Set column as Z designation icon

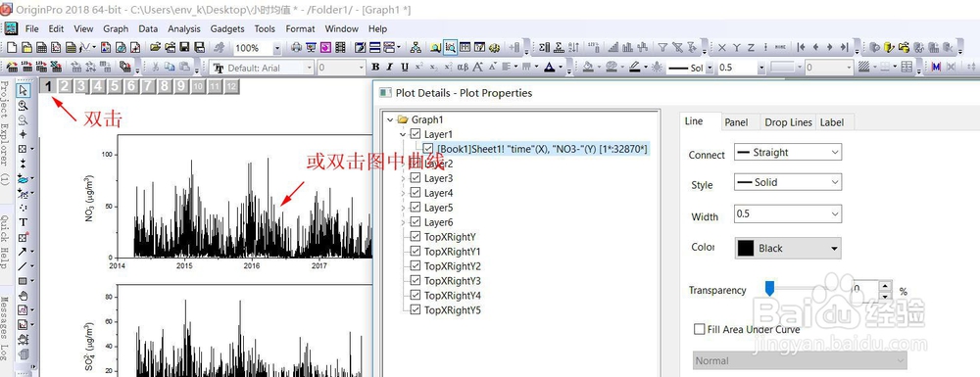752,47
